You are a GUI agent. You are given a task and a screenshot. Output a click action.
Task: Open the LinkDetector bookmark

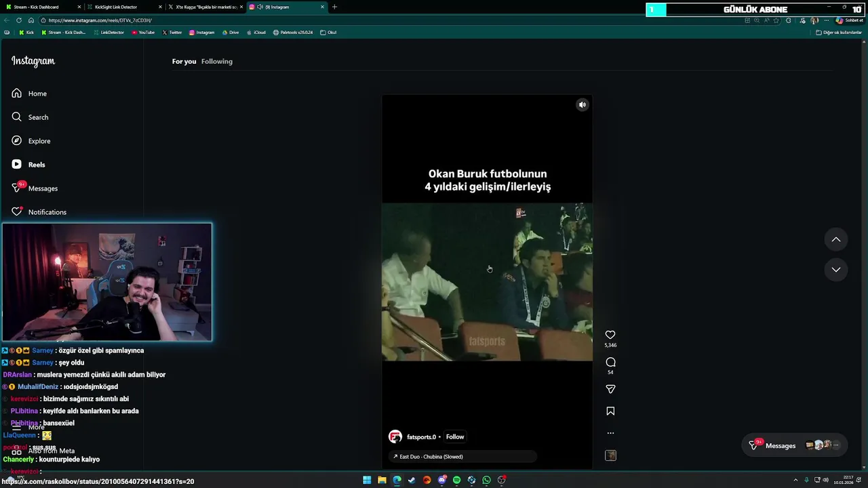[x=108, y=33]
